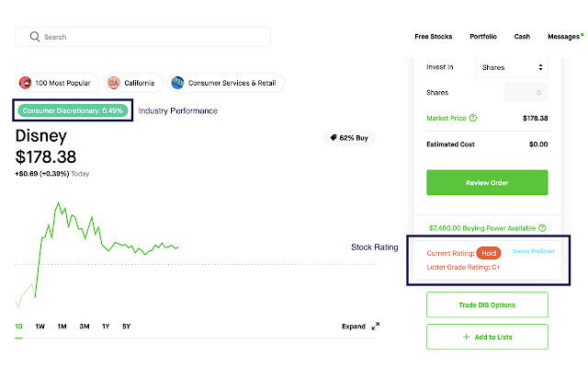Click the green Review Order button
This screenshot has height=368, width=588.
click(487, 182)
